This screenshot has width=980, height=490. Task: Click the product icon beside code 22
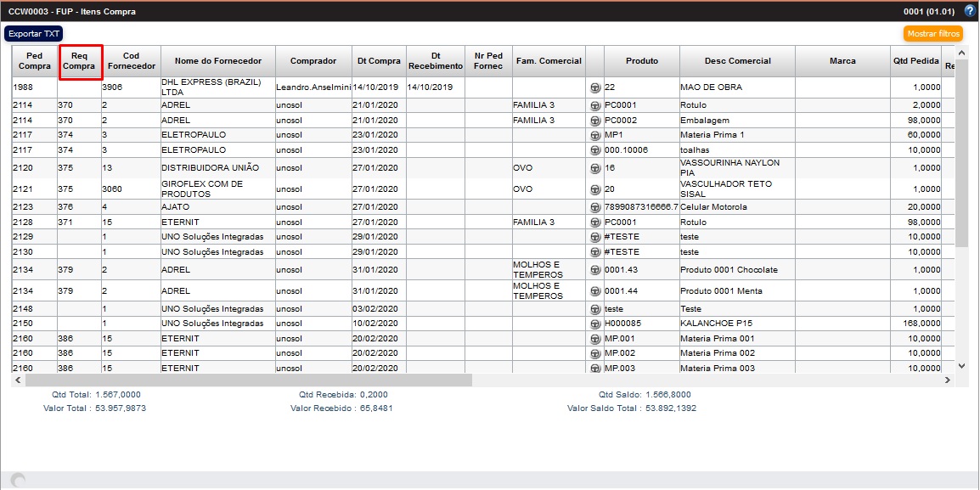pyautogui.click(x=594, y=87)
